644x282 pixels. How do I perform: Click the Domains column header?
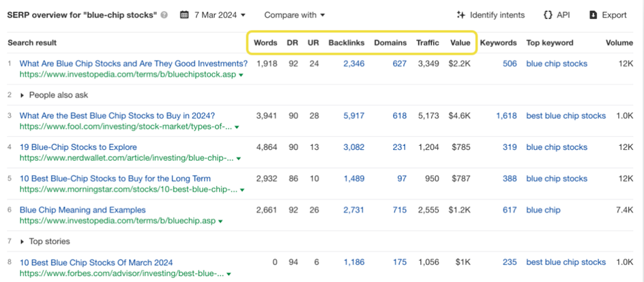390,43
